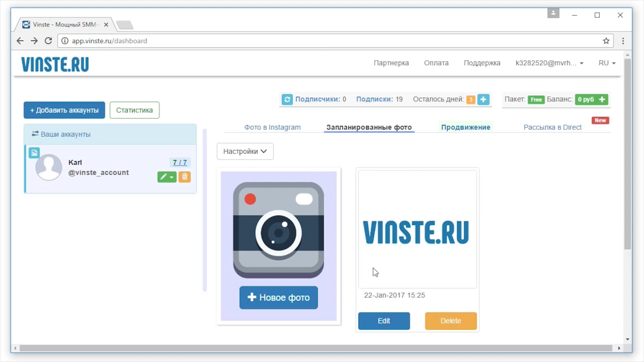Bookmark the page with the star icon
This screenshot has height=362, width=644.
[606, 41]
